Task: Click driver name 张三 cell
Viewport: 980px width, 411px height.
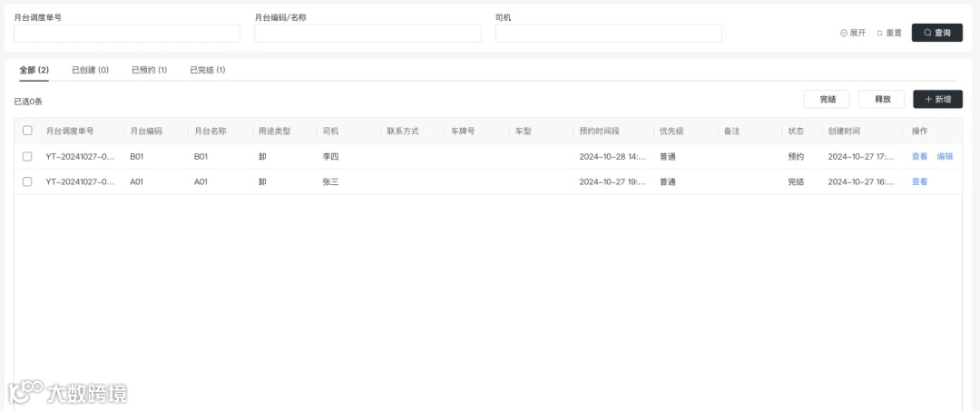Action: coord(330,181)
